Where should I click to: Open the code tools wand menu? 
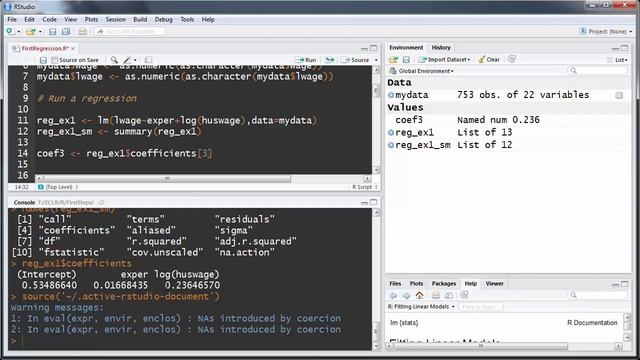(130, 60)
